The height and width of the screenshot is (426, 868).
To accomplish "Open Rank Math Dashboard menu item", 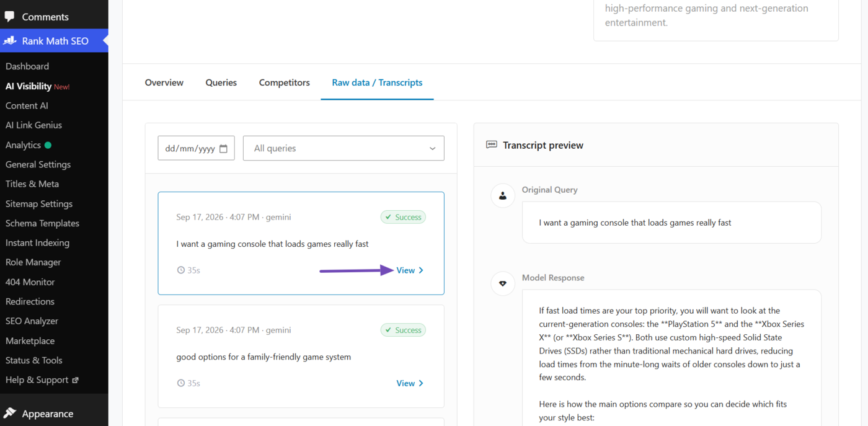I will [x=27, y=66].
